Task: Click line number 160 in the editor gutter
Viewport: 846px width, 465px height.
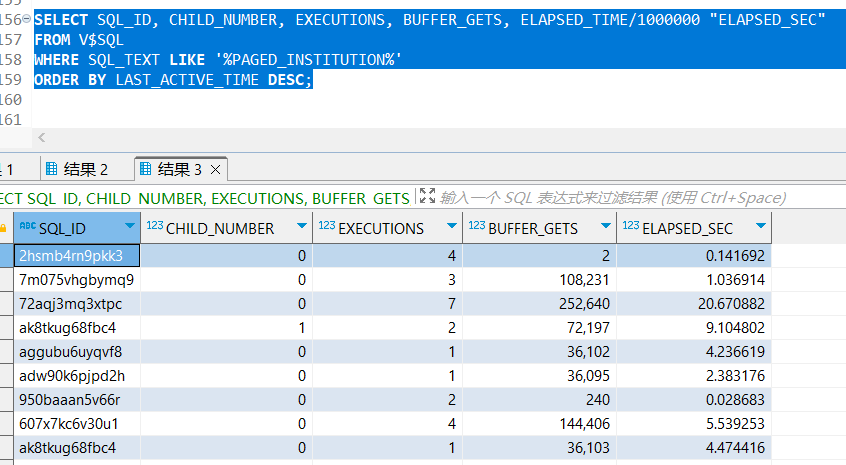Action: click(11, 100)
